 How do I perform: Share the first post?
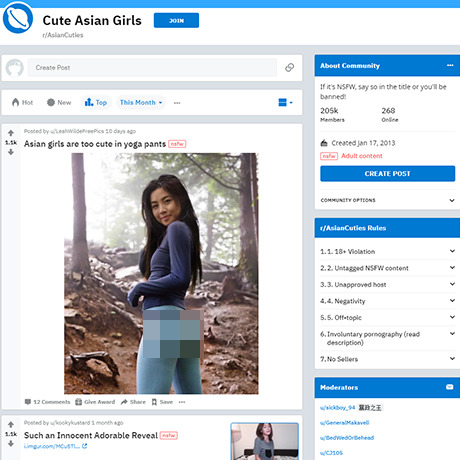click(x=133, y=402)
